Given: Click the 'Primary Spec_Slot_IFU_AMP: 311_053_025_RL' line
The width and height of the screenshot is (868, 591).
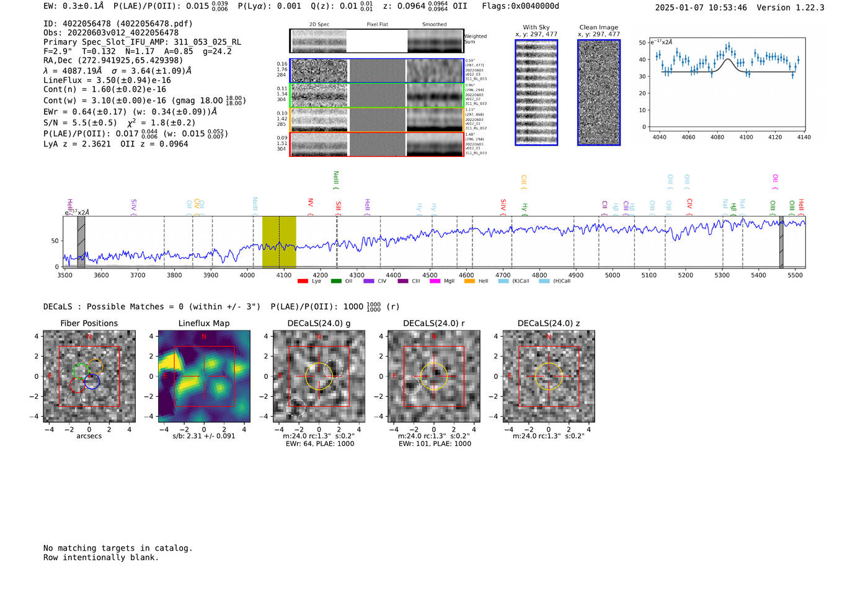Looking at the screenshot, I should tap(143, 42).
